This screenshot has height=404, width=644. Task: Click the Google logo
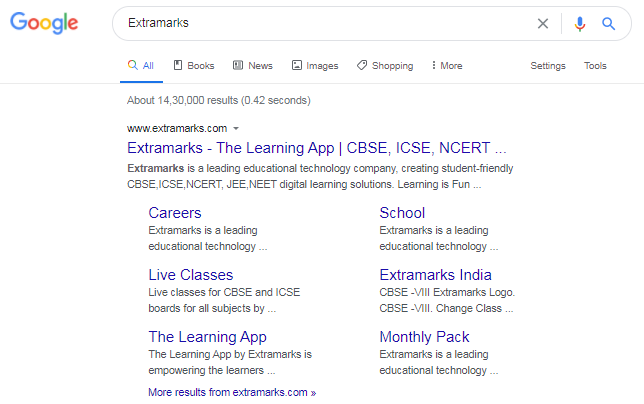44,23
